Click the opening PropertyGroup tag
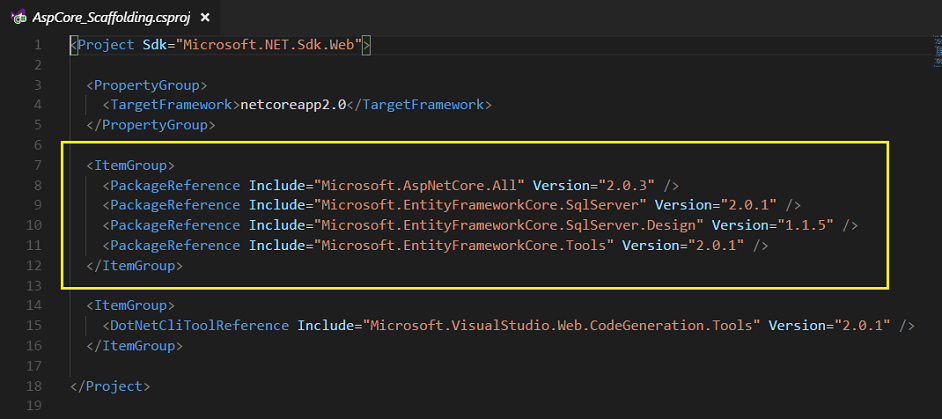Screen dimensions: 942x419 click(147, 85)
